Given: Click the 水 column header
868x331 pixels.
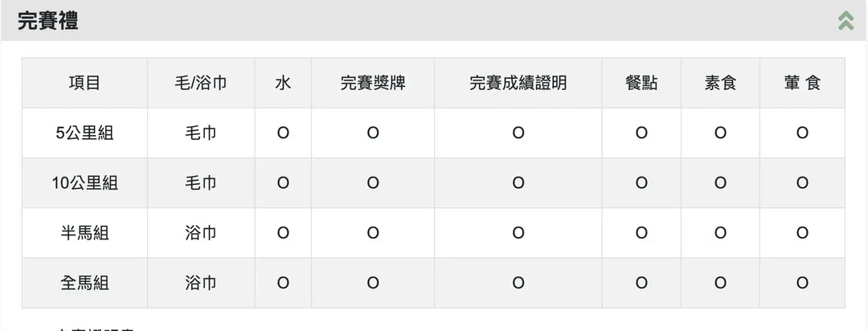Looking at the screenshot, I should (283, 83).
